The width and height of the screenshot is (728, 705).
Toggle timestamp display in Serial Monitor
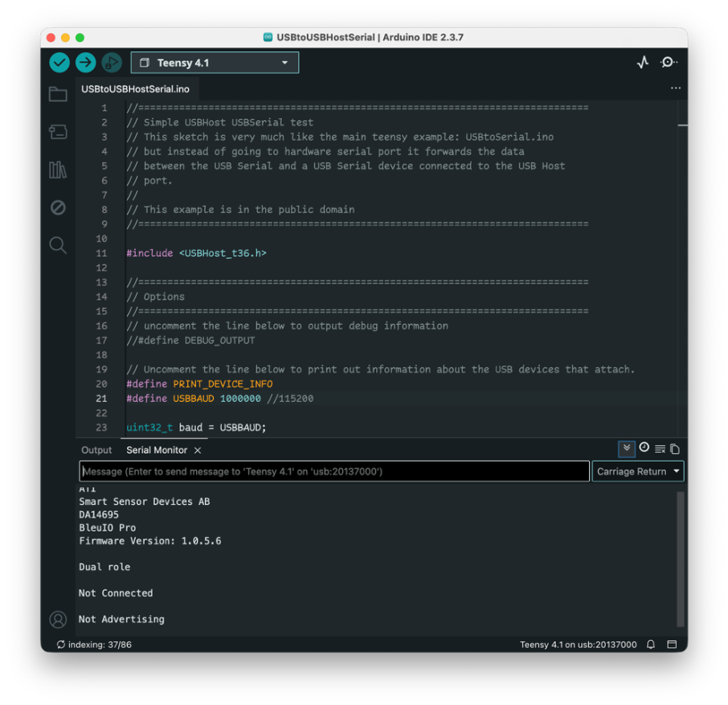coord(644,449)
